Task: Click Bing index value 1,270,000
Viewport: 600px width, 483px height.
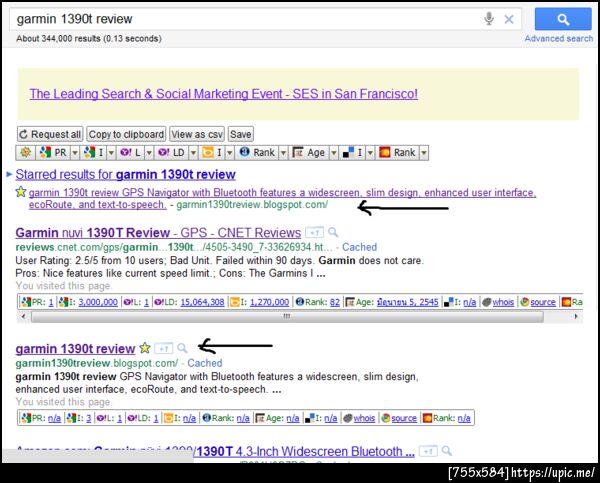Action: tap(269, 302)
